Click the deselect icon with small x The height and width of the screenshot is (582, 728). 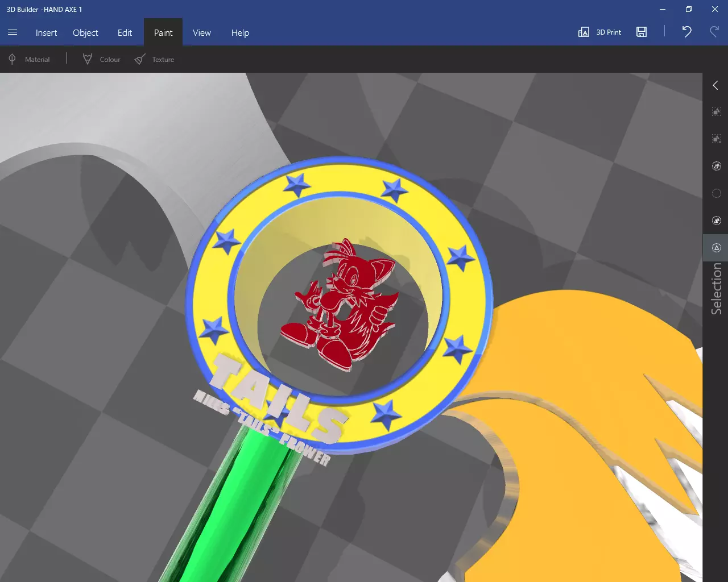click(717, 139)
